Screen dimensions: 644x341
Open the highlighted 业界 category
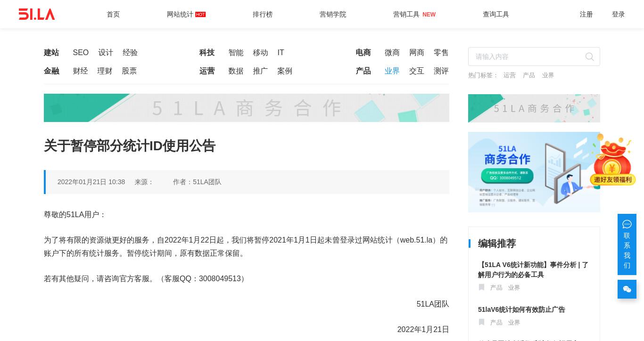point(392,71)
